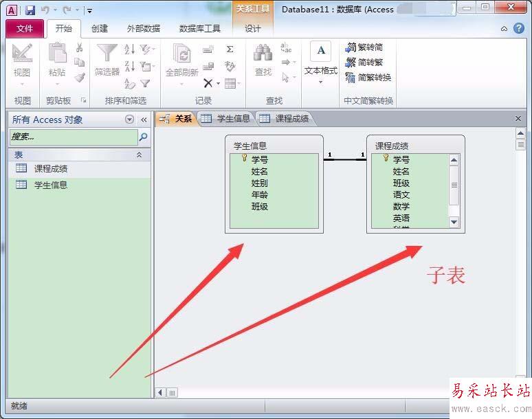The width and height of the screenshot is (532, 419).
Task: Click the New record icon
Action: pos(208,49)
